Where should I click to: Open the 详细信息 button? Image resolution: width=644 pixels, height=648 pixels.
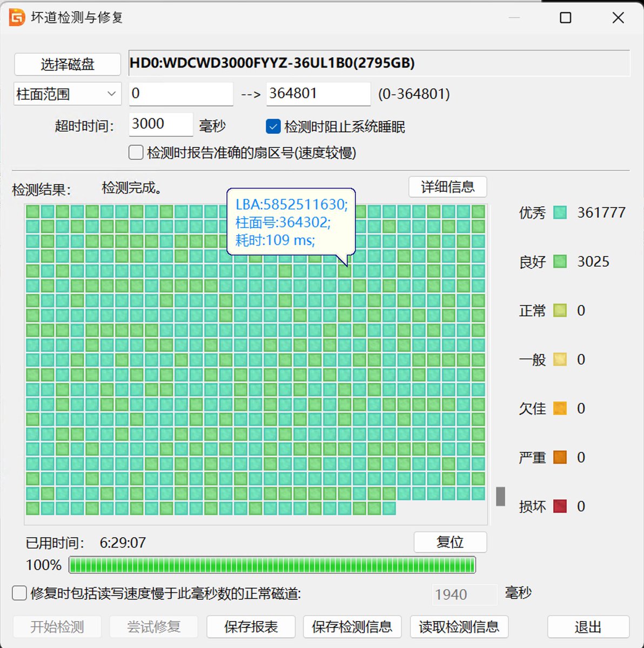pos(448,187)
